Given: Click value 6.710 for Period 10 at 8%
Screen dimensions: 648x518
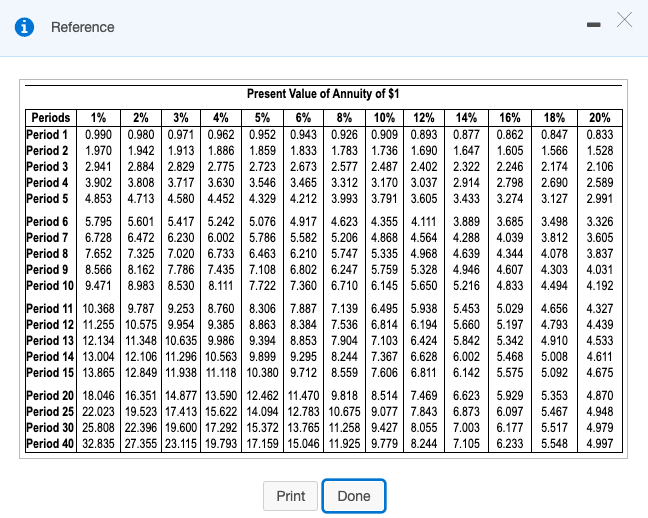Looking at the screenshot, I should pos(344,286).
